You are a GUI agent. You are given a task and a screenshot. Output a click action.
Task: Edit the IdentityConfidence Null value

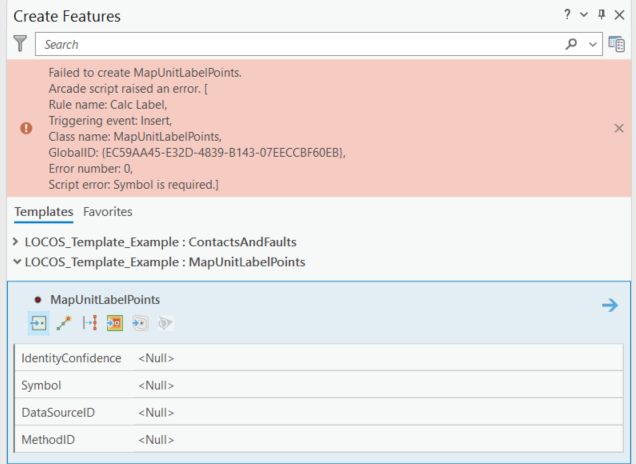click(x=378, y=358)
